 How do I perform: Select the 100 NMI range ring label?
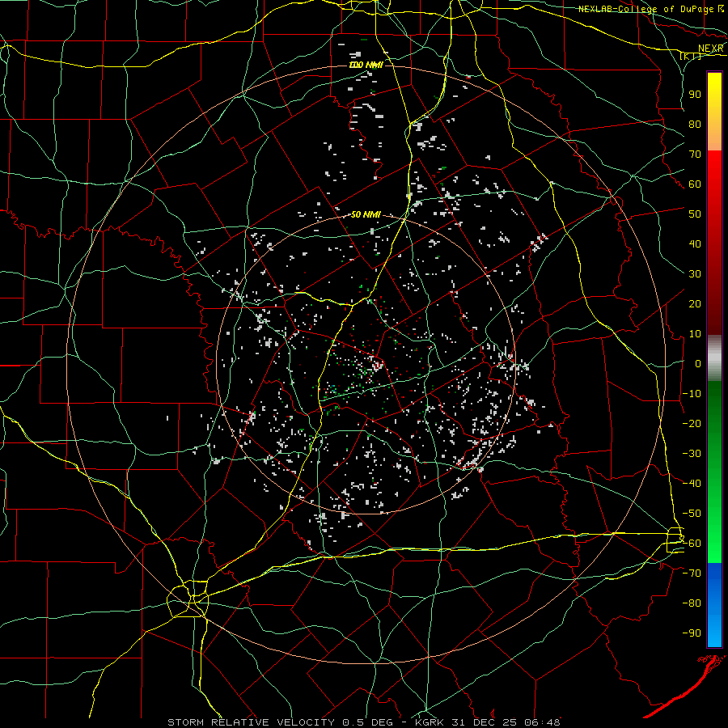pyautogui.click(x=366, y=65)
